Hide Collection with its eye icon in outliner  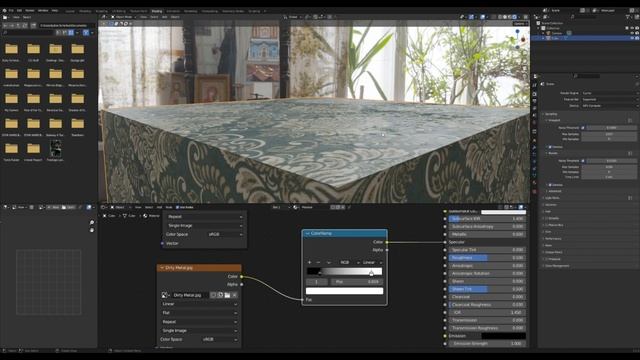632,28
